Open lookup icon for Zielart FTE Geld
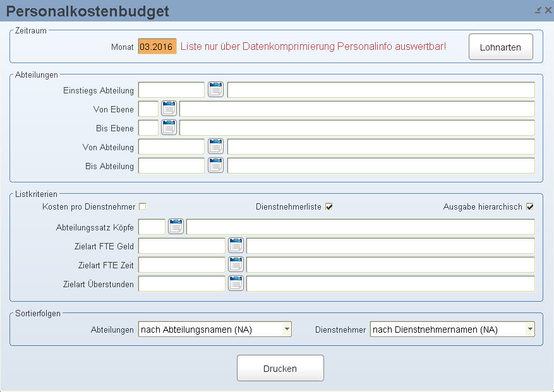The image size is (554, 392). (236, 246)
